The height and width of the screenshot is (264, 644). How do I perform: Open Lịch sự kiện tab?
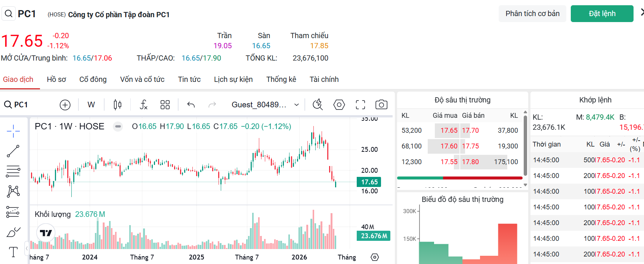[x=233, y=79]
